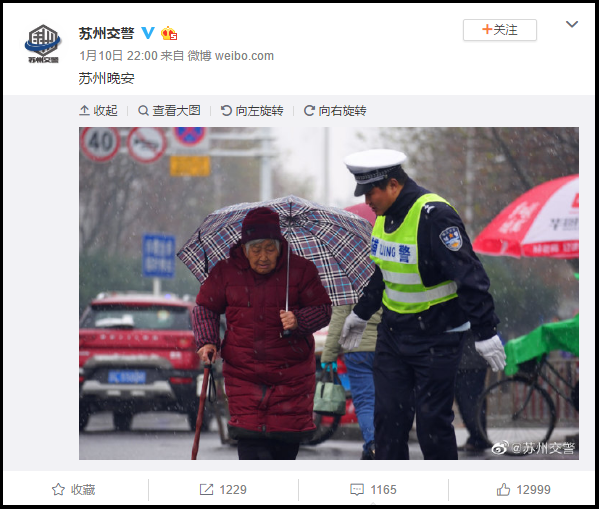Open the 苏州交警 account name link
The width and height of the screenshot is (599, 509).
(106, 33)
